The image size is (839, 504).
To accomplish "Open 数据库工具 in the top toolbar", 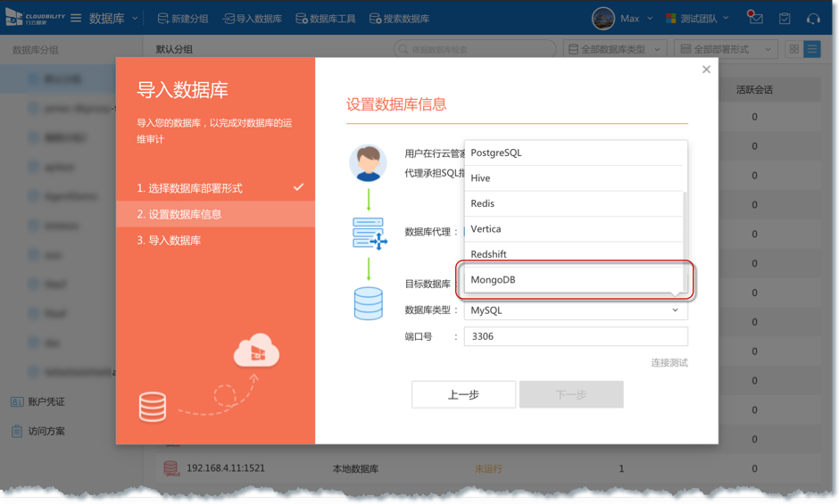I will [x=326, y=19].
